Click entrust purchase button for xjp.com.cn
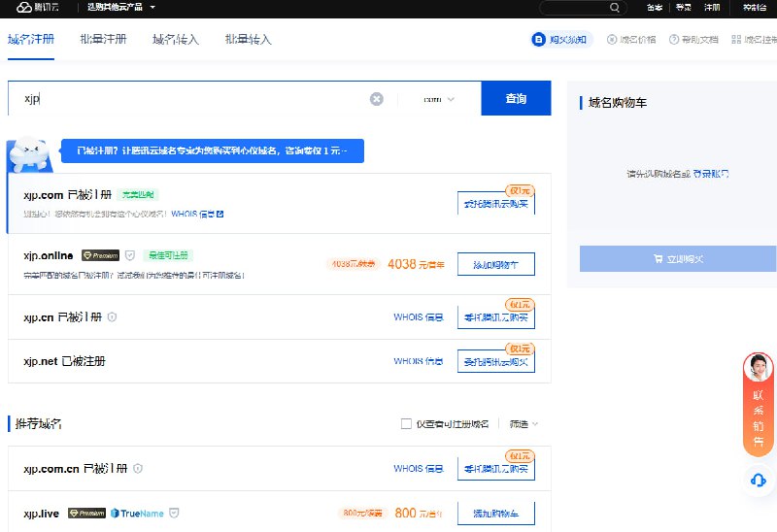 496,468
